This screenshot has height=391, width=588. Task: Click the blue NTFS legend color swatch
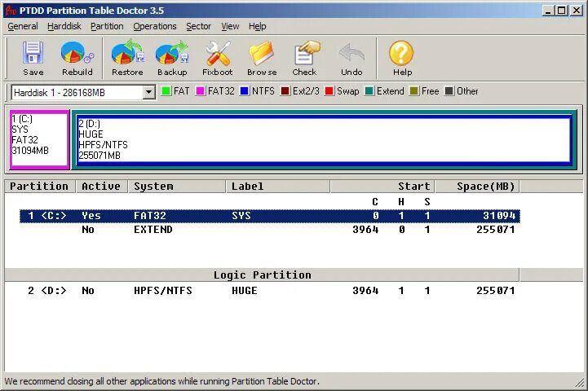[x=244, y=91]
